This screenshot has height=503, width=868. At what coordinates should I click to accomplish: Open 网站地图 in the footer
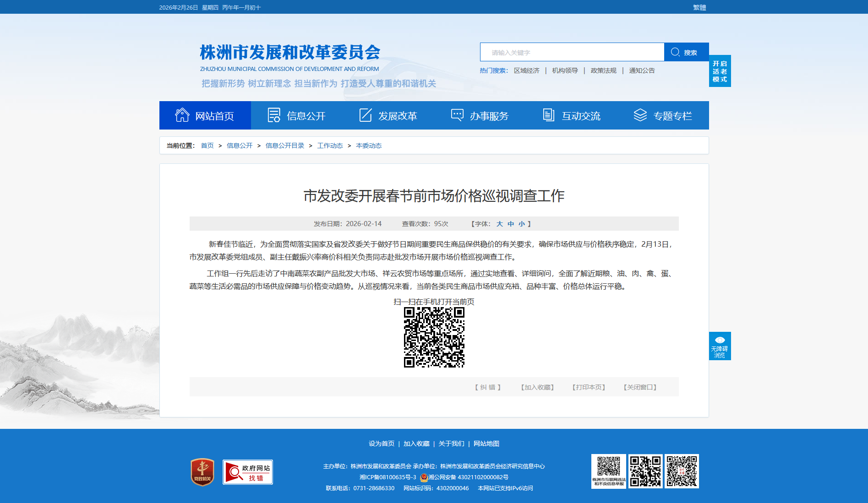pos(486,444)
